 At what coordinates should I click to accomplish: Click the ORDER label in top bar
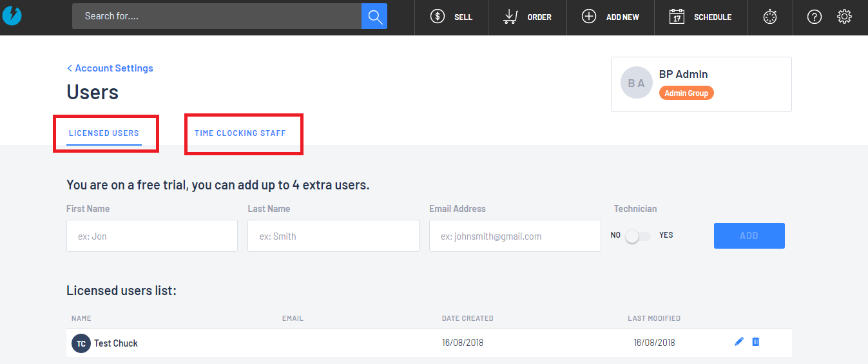point(539,17)
